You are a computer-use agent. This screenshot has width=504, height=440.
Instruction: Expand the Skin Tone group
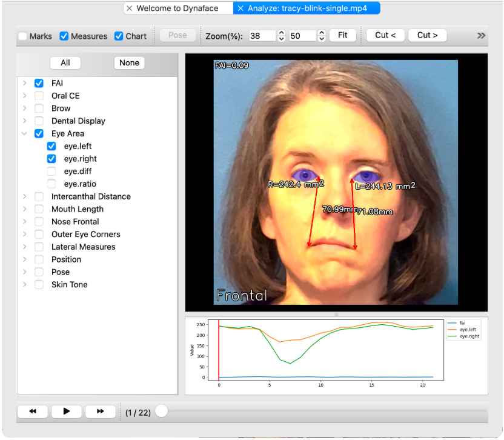click(x=24, y=285)
